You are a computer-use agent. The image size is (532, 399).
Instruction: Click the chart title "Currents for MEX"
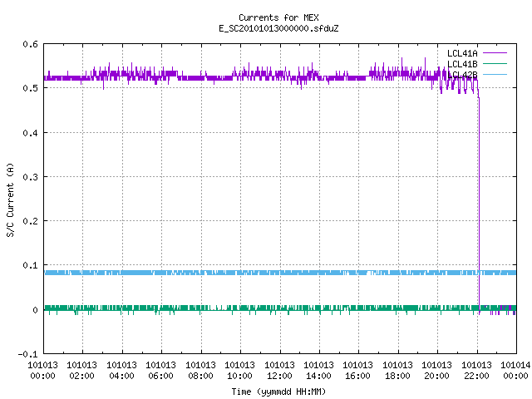click(x=278, y=17)
